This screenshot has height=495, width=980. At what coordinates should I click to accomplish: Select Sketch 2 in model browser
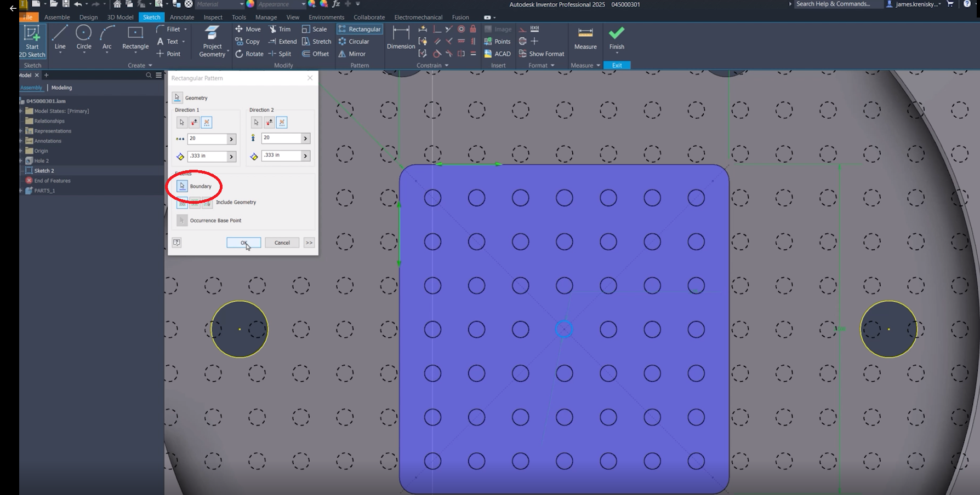(44, 171)
